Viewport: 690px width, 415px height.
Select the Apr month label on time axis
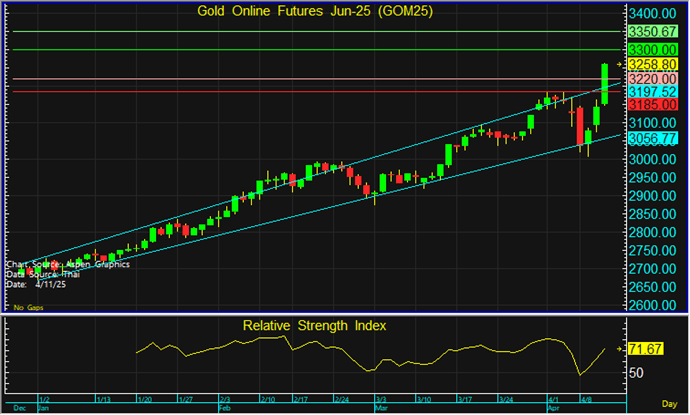(553, 409)
